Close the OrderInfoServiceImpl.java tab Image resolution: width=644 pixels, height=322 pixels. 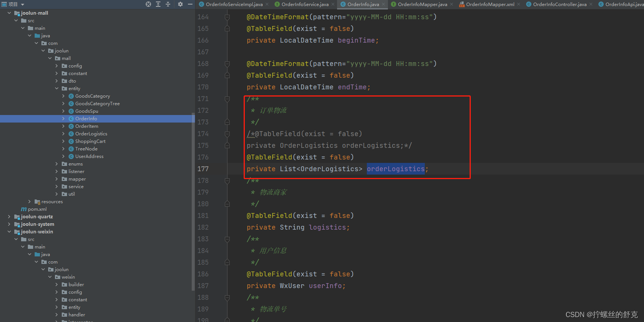pos(267,5)
